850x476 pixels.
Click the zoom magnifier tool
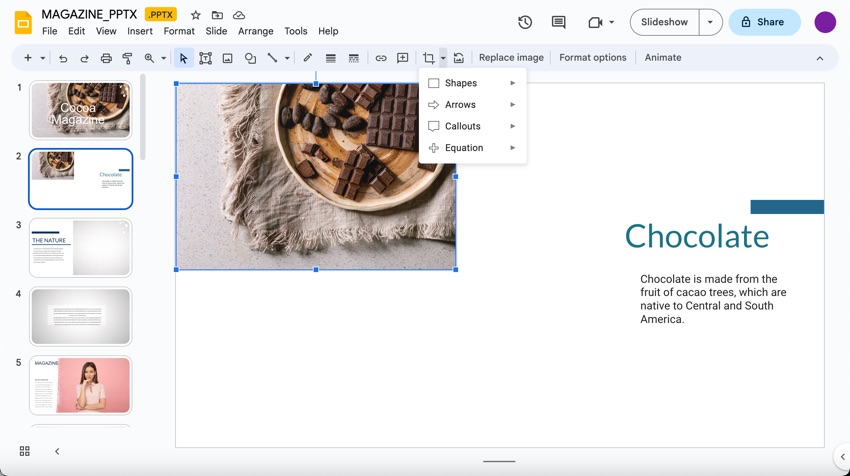click(149, 58)
